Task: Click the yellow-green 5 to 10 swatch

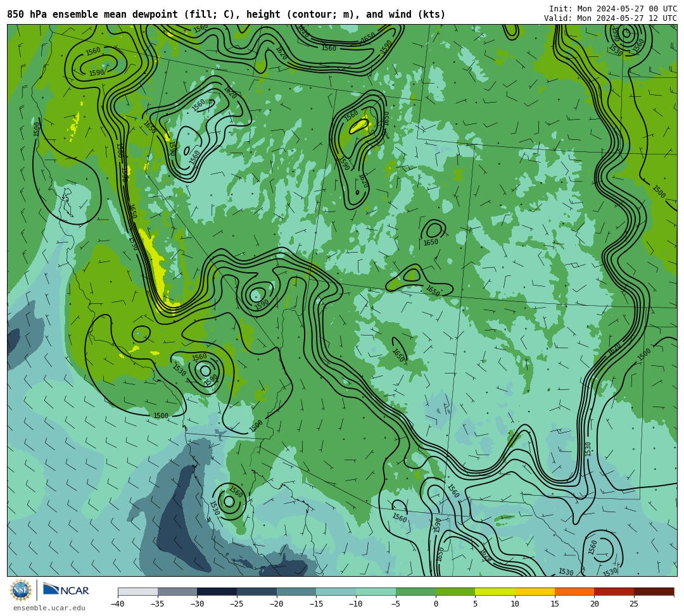Action: coord(495,591)
